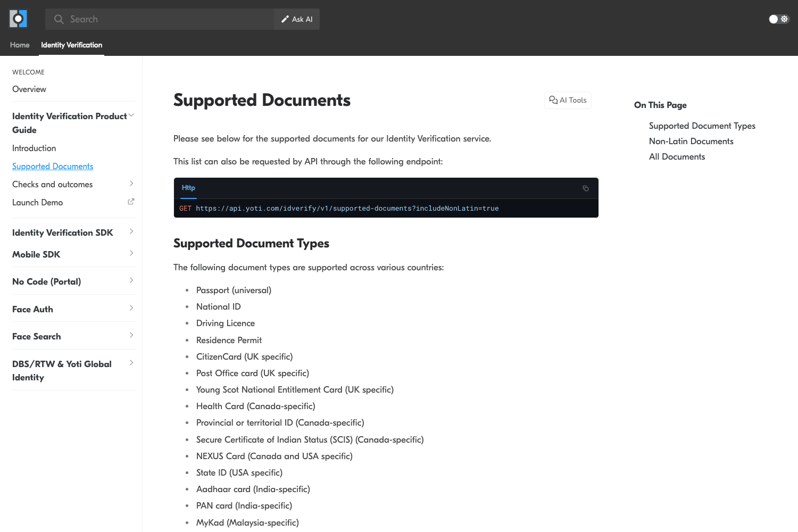Click 'PAN card (India-specific)' item
798x532 pixels.
click(244, 505)
